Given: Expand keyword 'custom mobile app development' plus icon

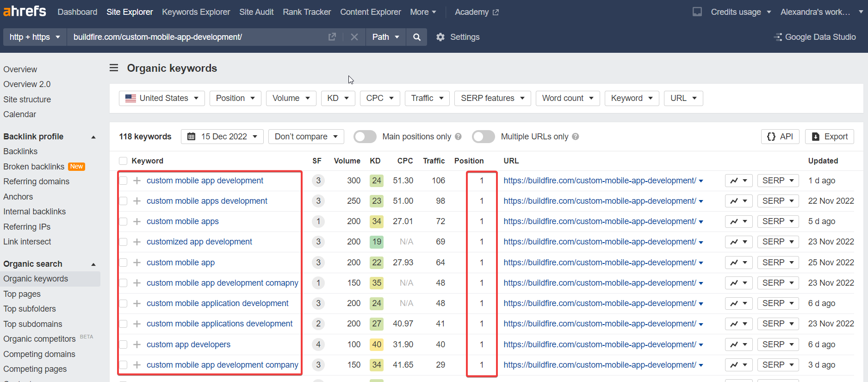Looking at the screenshot, I should pos(137,181).
